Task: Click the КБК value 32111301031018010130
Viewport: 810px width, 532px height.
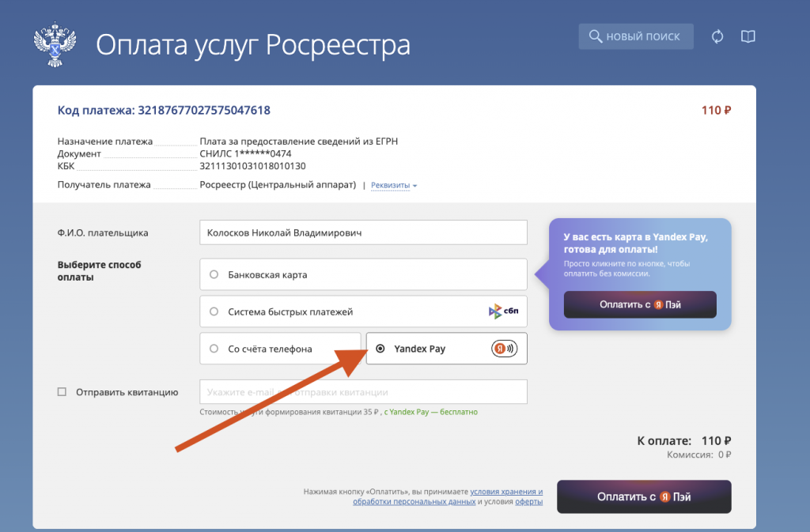Action: coord(252,166)
